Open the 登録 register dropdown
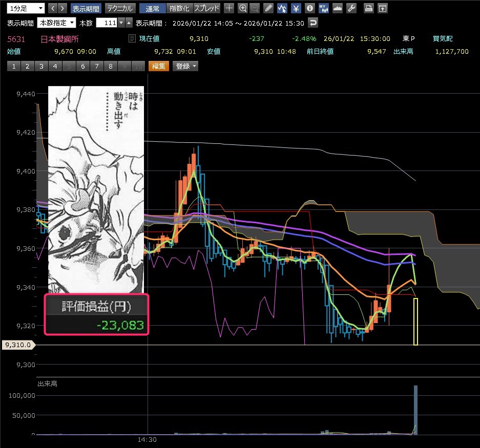 [x=185, y=66]
